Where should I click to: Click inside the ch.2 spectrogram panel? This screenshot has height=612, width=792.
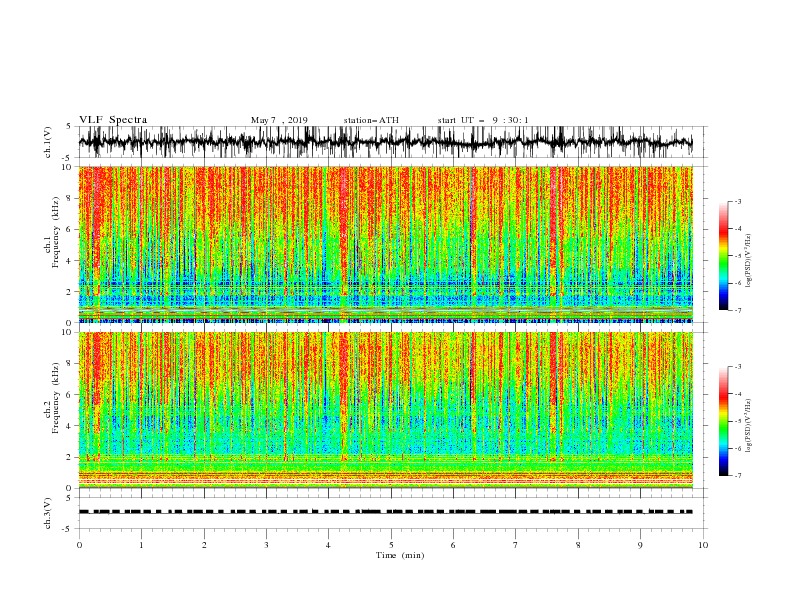385,410
